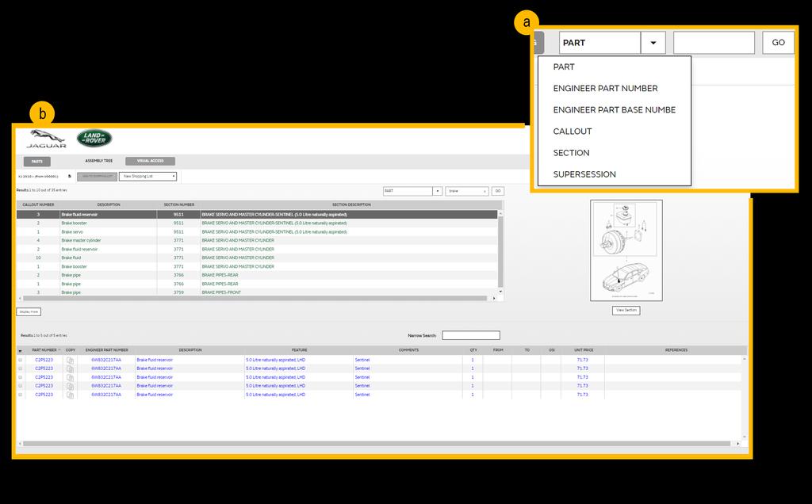Click the QTY column header
The image size is (812, 504).
coord(473,350)
